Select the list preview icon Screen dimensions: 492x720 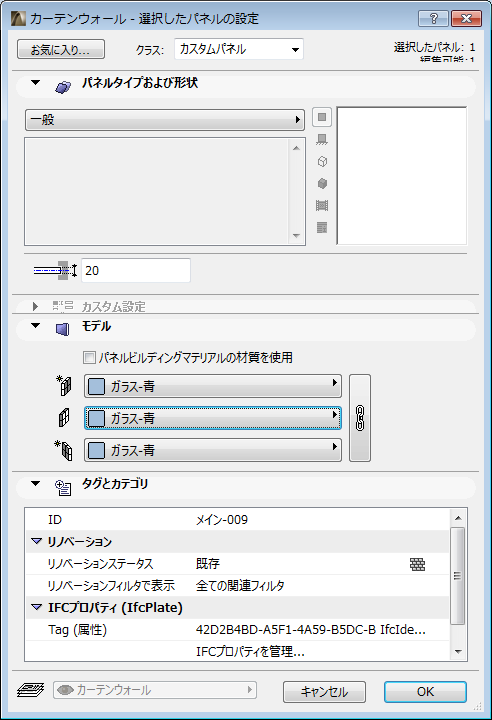pyautogui.click(x=322, y=227)
